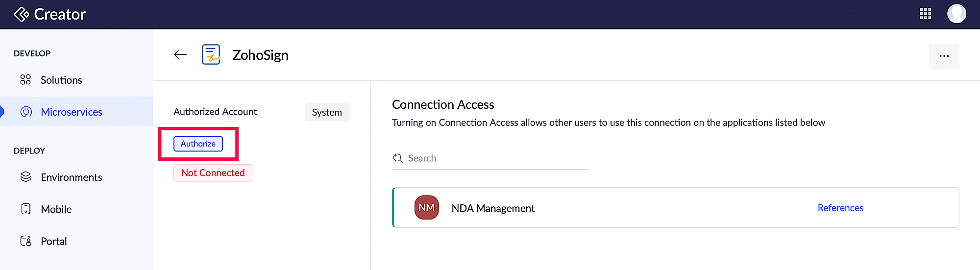Click the System tag label
The height and width of the screenshot is (270, 980).
coord(327,112)
